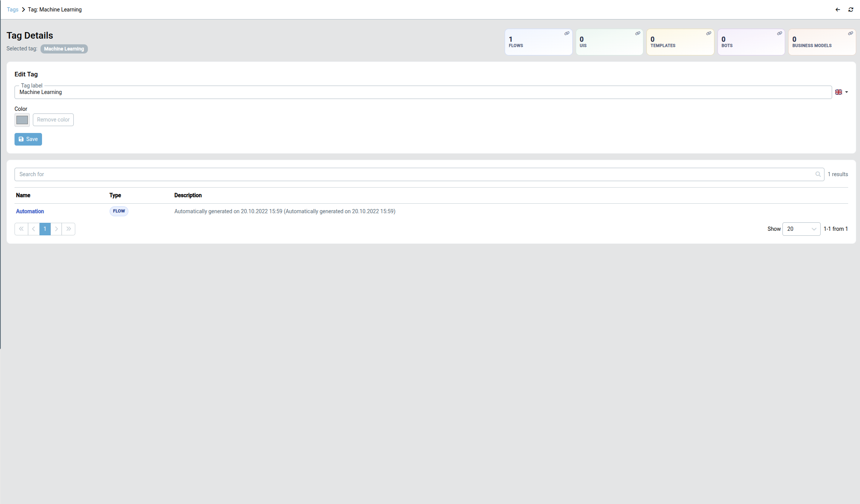Go to first page of results
The image size is (860, 504).
coord(21,229)
